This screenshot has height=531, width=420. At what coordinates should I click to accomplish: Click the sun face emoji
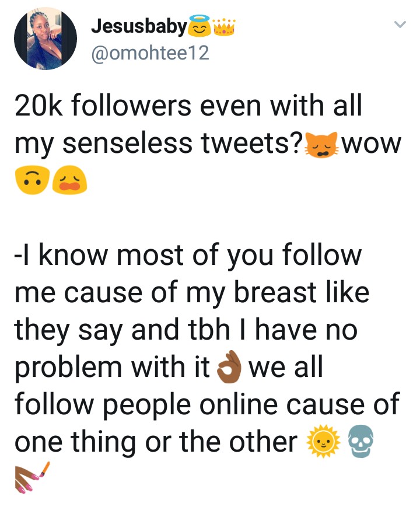coord(321,442)
